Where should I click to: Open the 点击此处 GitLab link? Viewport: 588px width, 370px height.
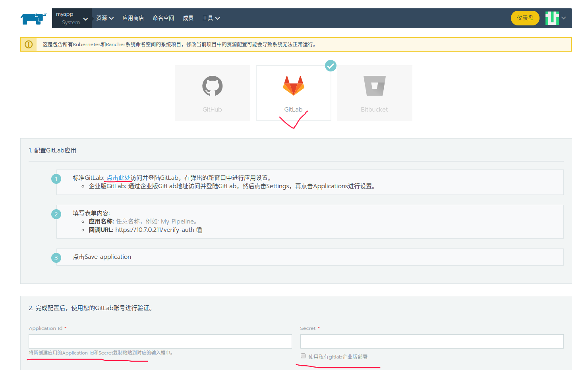pos(118,178)
